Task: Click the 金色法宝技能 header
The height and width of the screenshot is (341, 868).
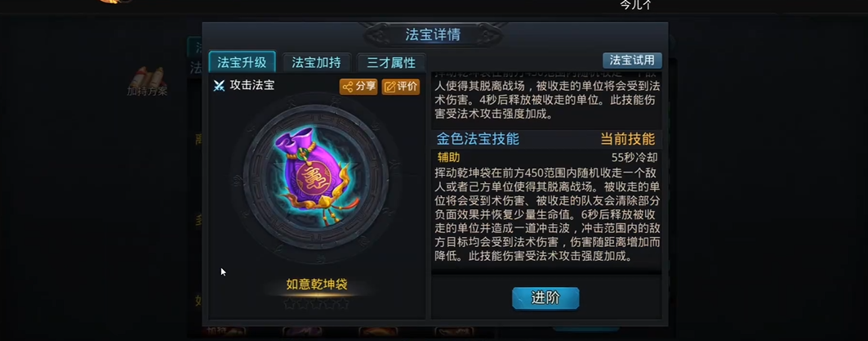Action: (x=478, y=139)
